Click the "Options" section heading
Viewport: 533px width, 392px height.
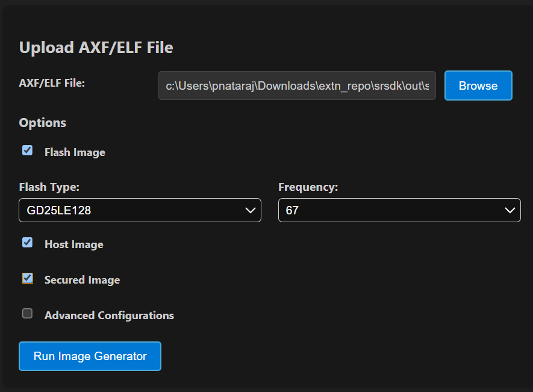(43, 123)
